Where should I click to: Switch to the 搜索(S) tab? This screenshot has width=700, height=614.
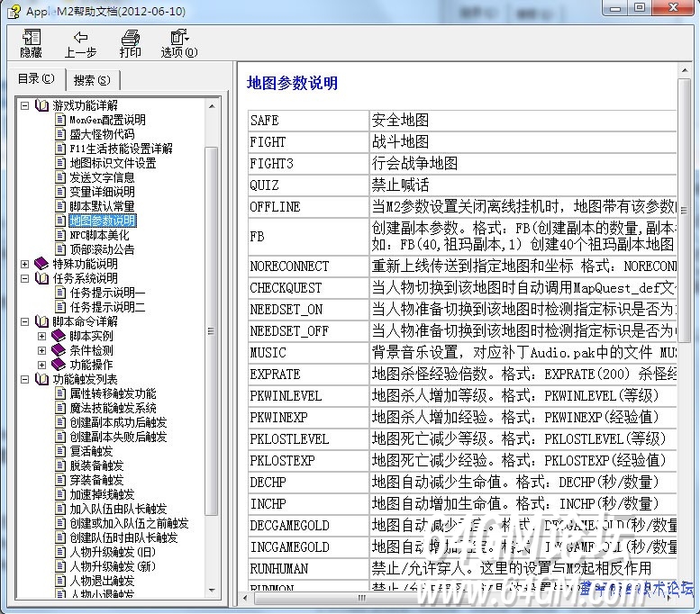92,79
